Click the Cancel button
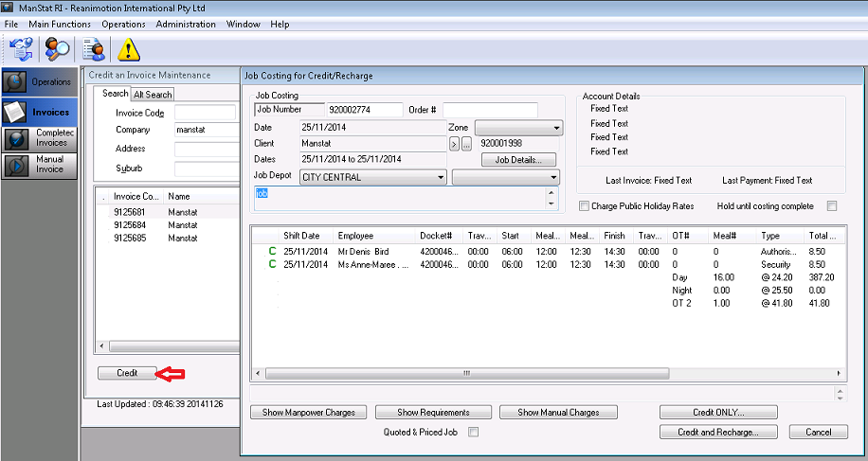The width and height of the screenshot is (868, 461). 818,433
